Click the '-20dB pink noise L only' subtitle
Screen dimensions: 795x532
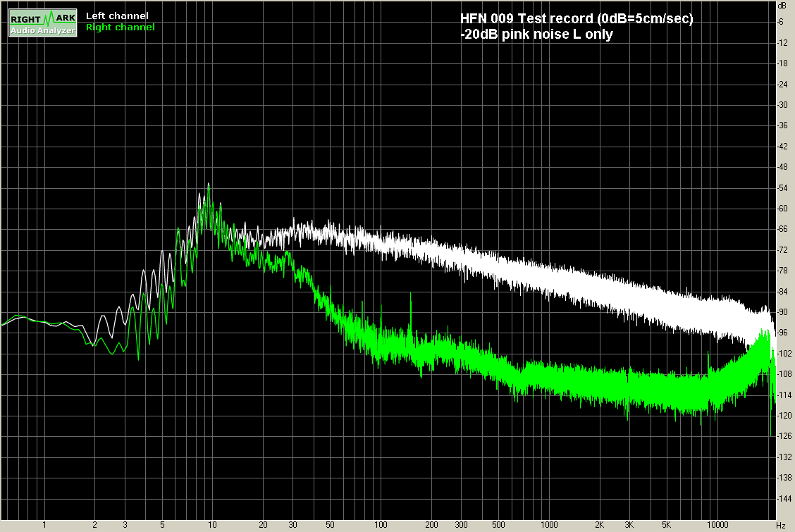pyautogui.click(x=537, y=35)
